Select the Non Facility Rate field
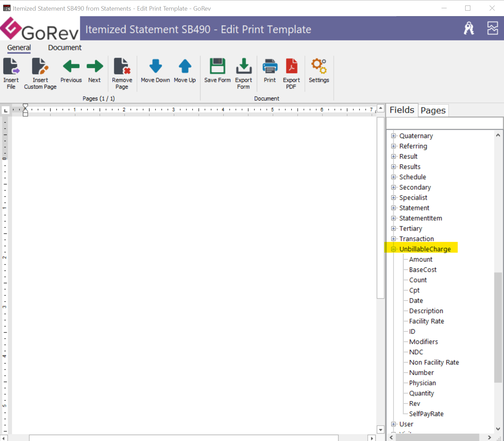 [434, 362]
